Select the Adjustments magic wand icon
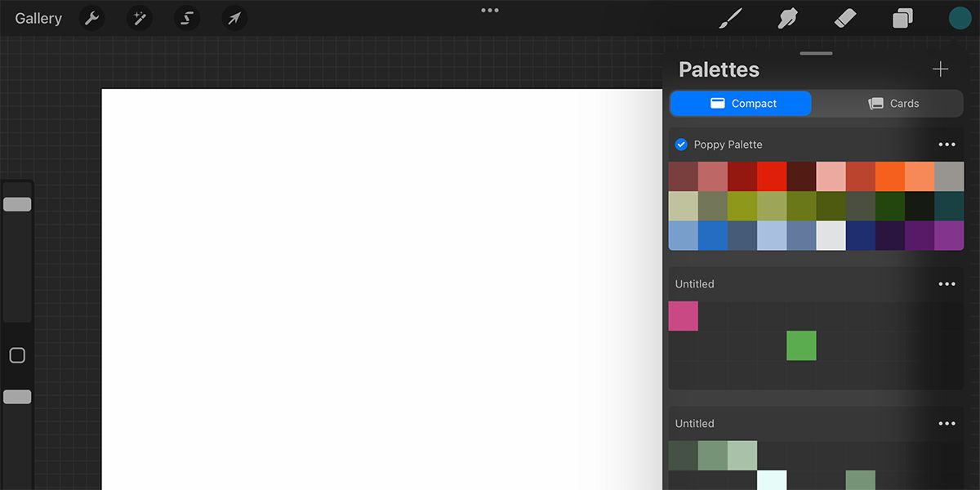The height and width of the screenshot is (490, 980). pos(139,18)
